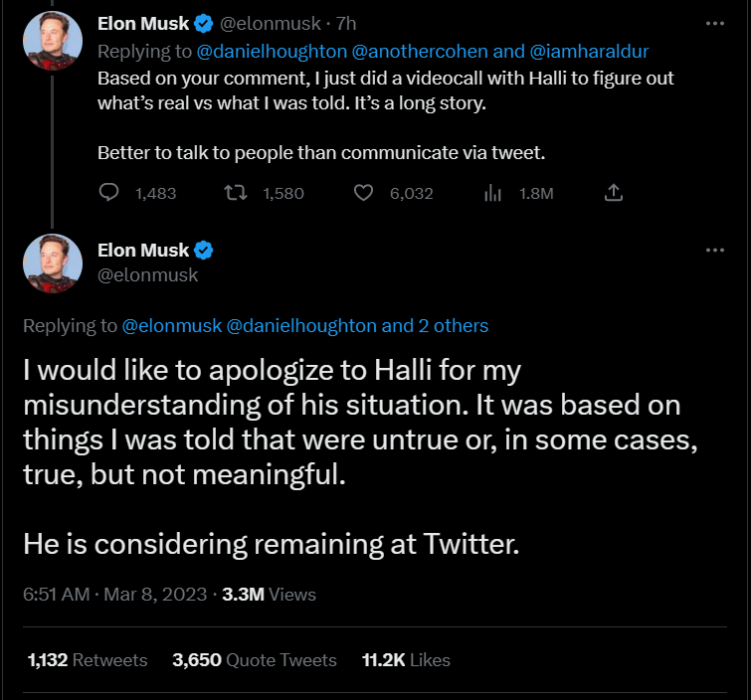The image size is (751, 700).
Task: View the 3,650 Quote Tweets
Action: pyautogui.click(x=254, y=660)
